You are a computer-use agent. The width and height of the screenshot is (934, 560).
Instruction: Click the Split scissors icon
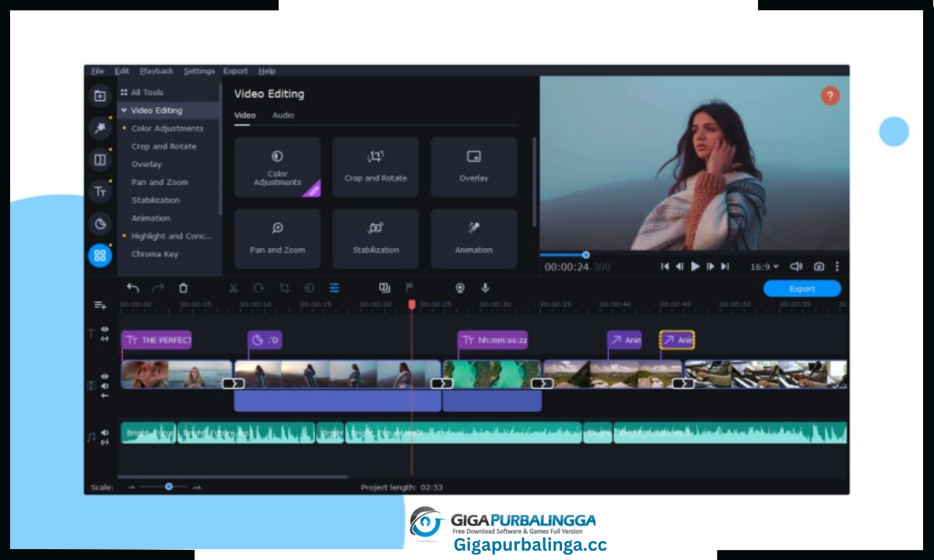coord(233,288)
